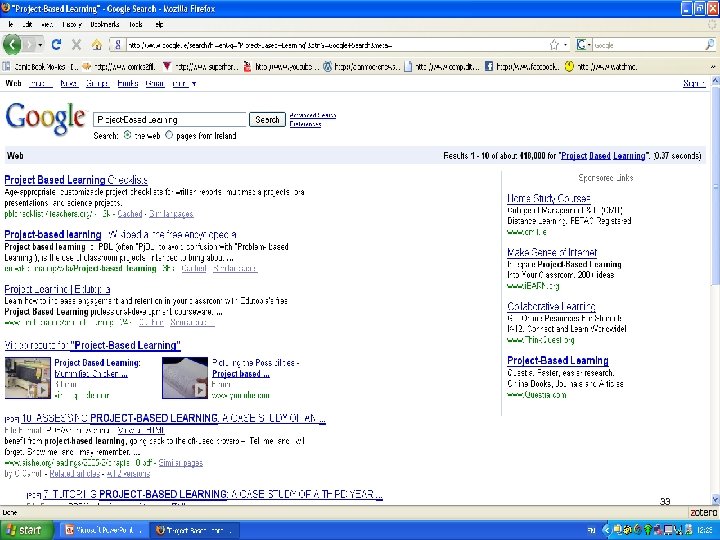Click Cached link under the Checklists result

[130, 214]
